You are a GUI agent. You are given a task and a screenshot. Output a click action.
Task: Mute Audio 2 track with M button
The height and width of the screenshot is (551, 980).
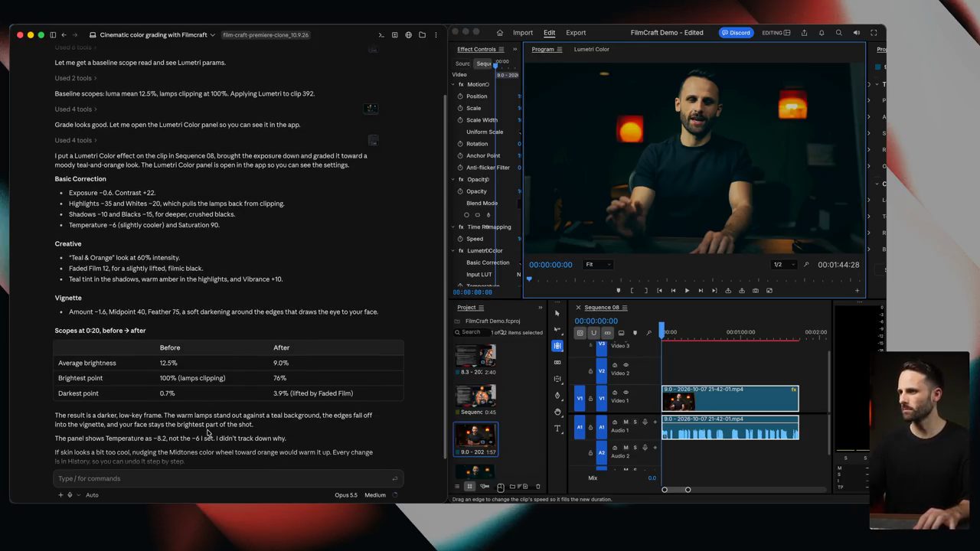click(x=626, y=449)
